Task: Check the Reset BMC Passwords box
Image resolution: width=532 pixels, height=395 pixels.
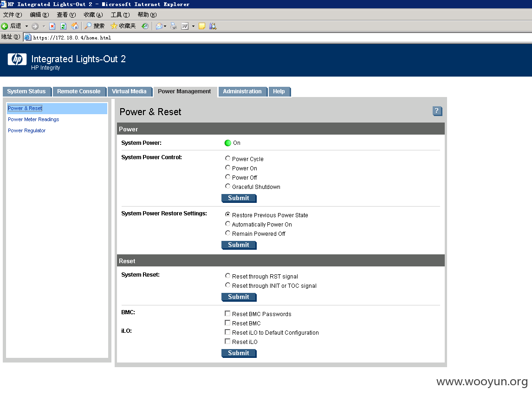Action: click(x=227, y=314)
